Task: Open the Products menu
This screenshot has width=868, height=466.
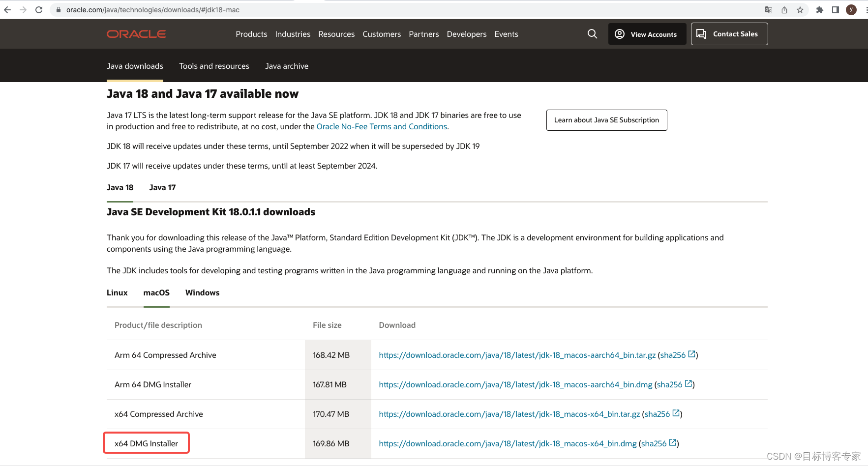Action: pyautogui.click(x=251, y=34)
